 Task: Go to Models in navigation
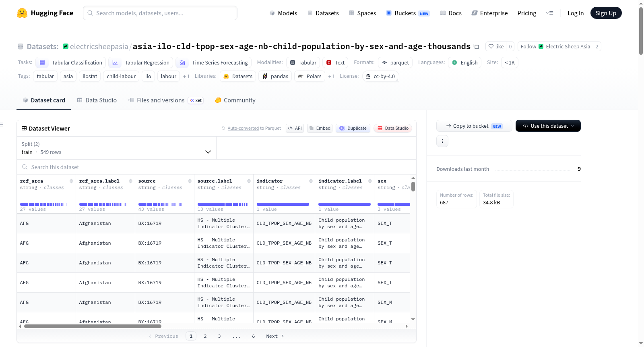(x=283, y=13)
